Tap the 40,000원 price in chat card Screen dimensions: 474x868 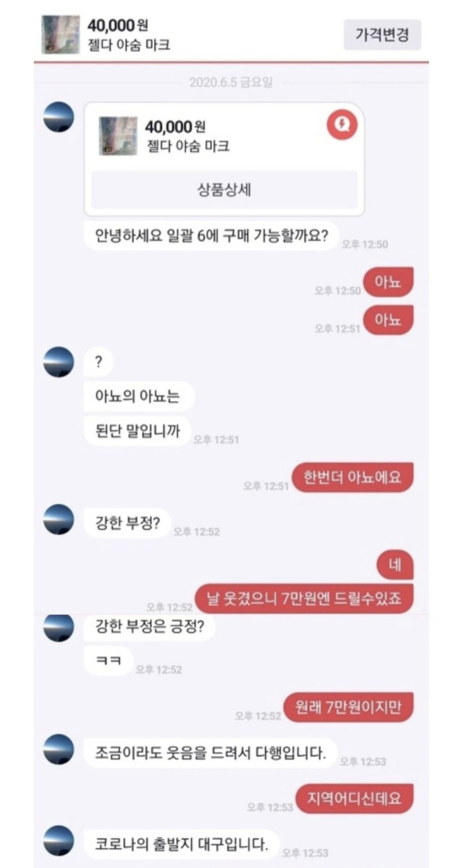175,127
